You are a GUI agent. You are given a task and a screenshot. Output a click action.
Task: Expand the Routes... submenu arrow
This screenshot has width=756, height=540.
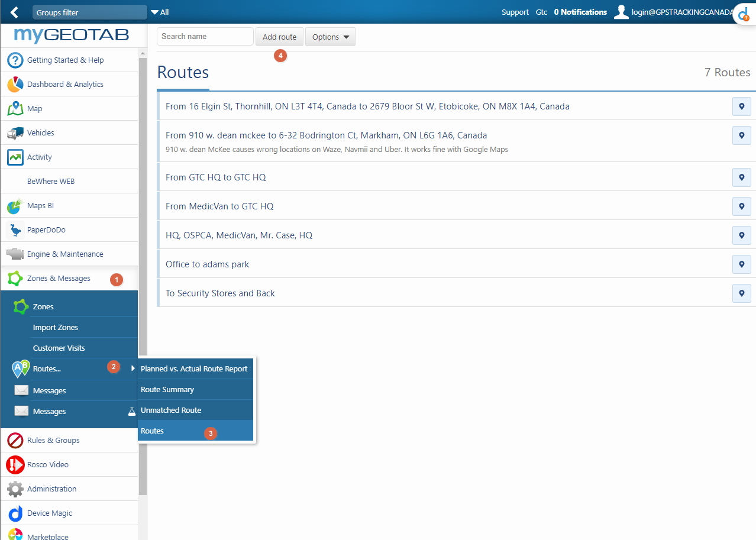(x=133, y=368)
